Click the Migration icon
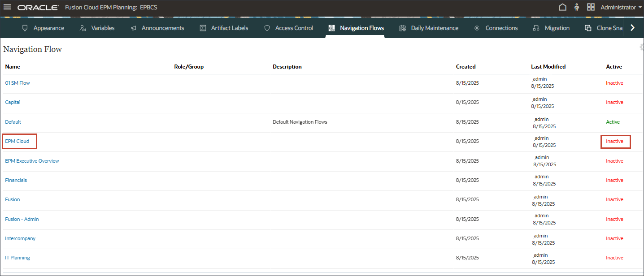The image size is (644, 276). (536, 28)
